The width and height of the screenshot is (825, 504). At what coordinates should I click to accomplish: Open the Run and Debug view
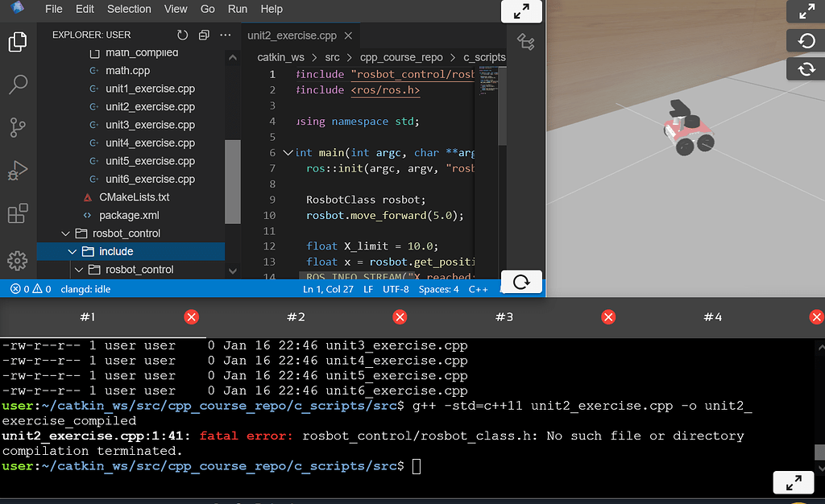(x=18, y=170)
